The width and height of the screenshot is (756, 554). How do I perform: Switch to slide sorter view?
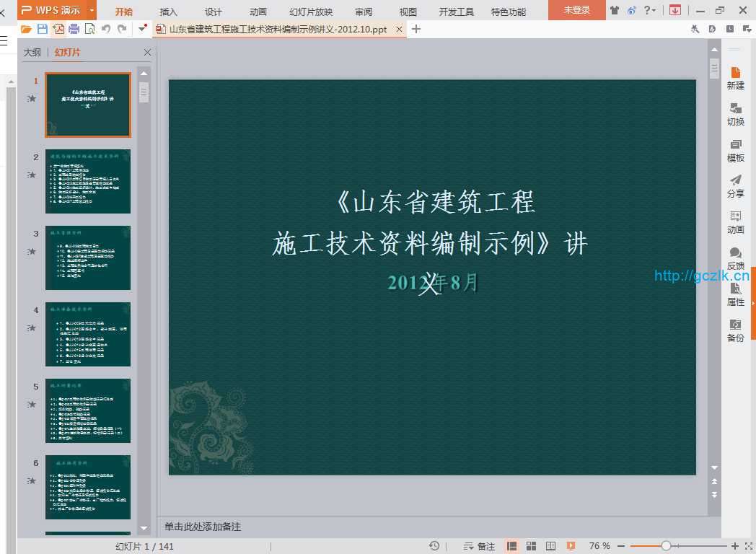531,546
